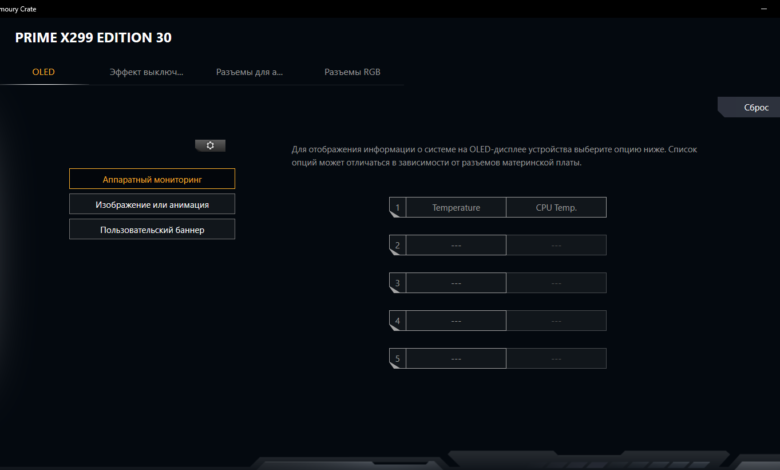Viewport: 780px width, 470px height.
Task: Click the row number 4 label
Action: pos(397,321)
